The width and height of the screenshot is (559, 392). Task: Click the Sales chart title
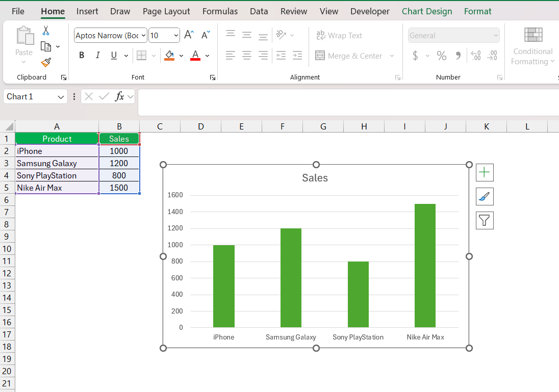pos(315,178)
